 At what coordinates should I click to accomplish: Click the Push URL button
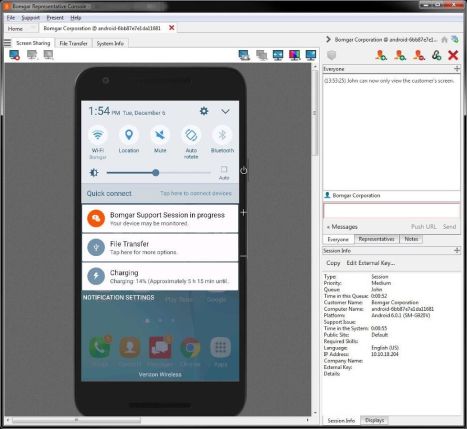coord(423,227)
